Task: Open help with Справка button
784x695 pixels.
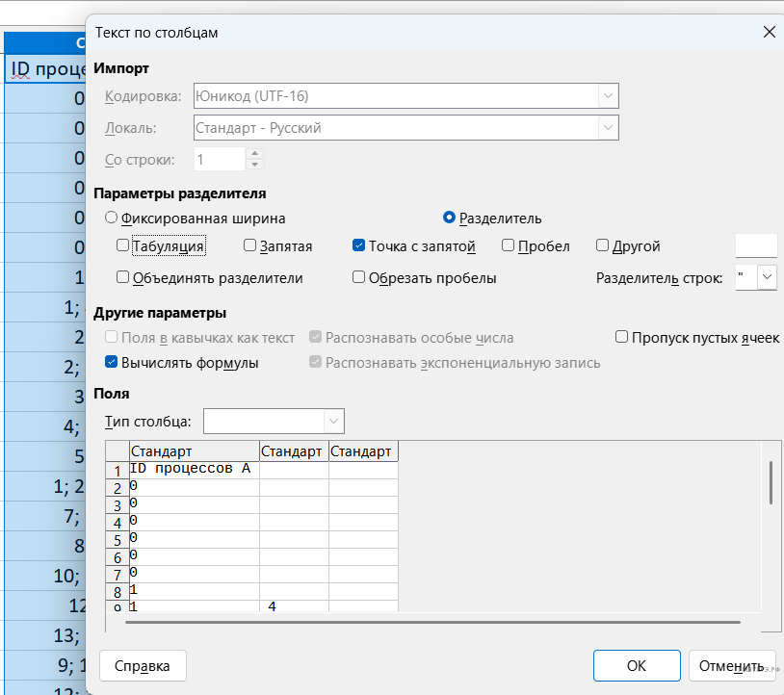Action: (x=143, y=665)
